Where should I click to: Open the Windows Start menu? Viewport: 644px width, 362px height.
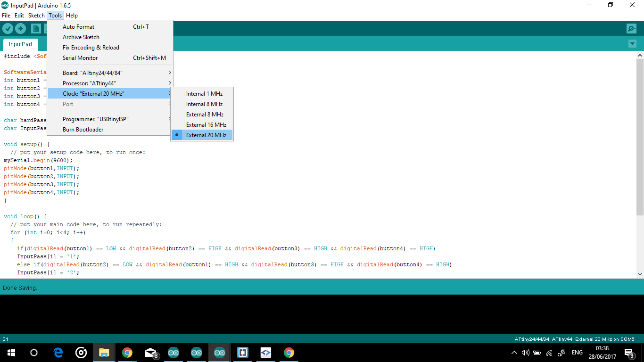pyautogui.click(x=11, y=353)
